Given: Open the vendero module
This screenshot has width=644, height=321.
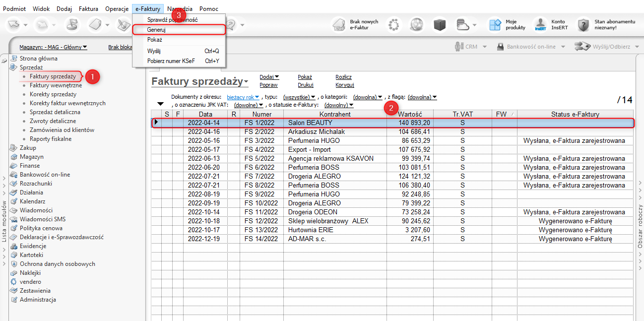Looking at the screenshot, I should pyautogui.click(x=30, y=282).
